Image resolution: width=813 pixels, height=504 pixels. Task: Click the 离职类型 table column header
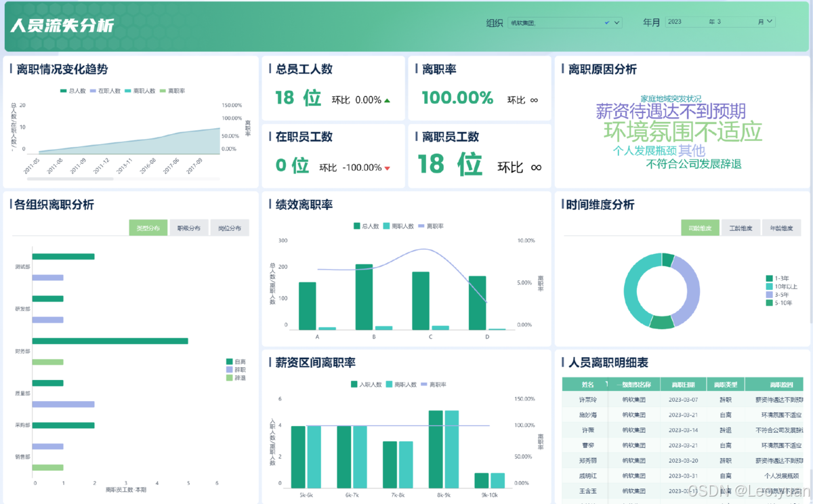tap(726, 385)
